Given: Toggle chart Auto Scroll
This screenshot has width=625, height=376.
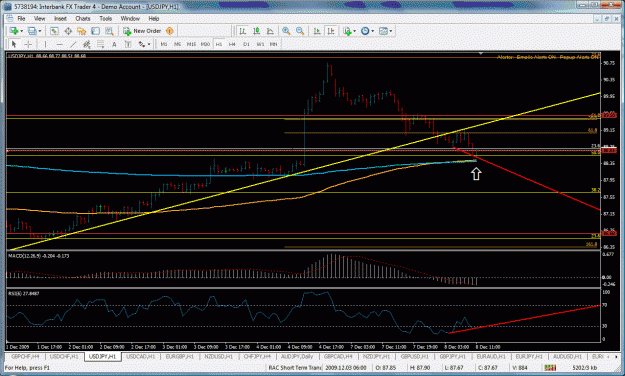Looking at the screenshot, I should 317,31.
